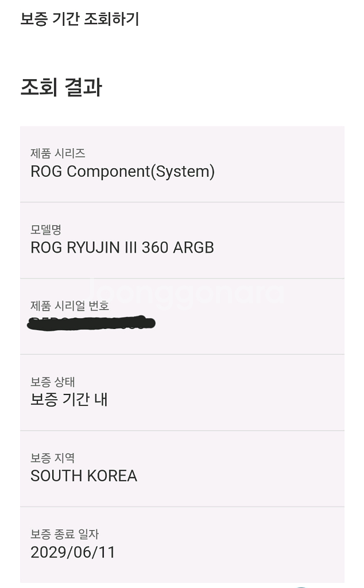Click the '제품 시리얼 번호' label
The width and height of the screenshot is (364, 588).
[69, 306]
